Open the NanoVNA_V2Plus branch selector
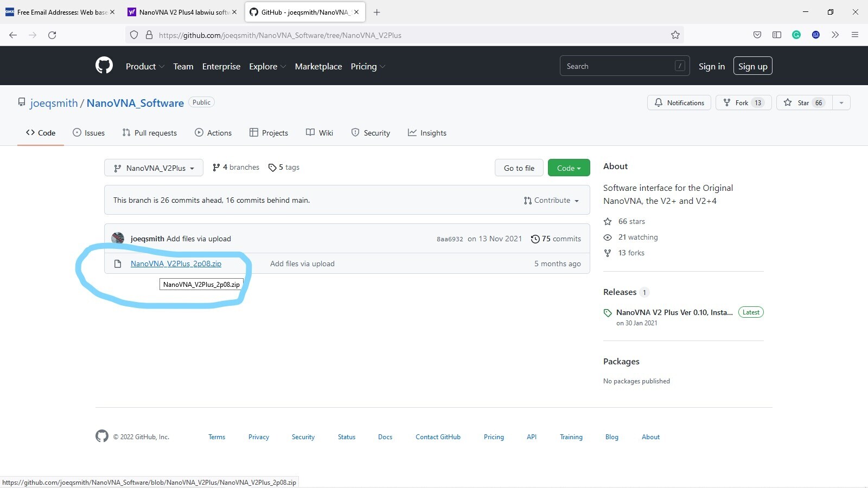Screen dimensions: 868x488 [154, 168]
